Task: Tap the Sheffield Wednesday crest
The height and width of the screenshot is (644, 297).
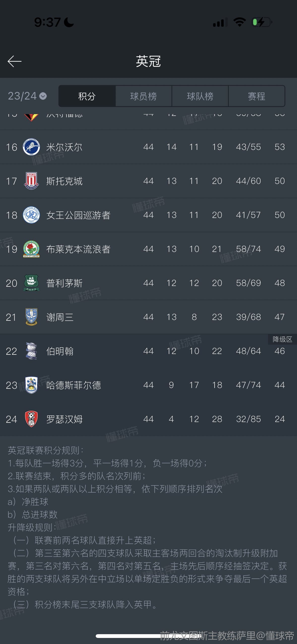Action: (31, 317)
